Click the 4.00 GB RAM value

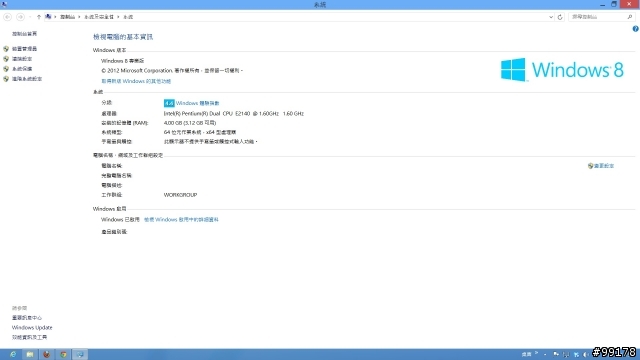(190, 123)
